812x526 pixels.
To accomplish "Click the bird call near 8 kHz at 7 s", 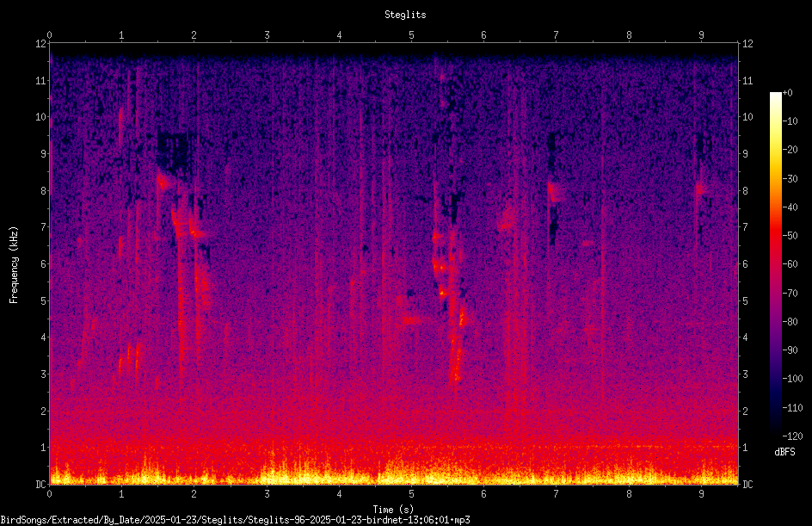I will point(553,191).
